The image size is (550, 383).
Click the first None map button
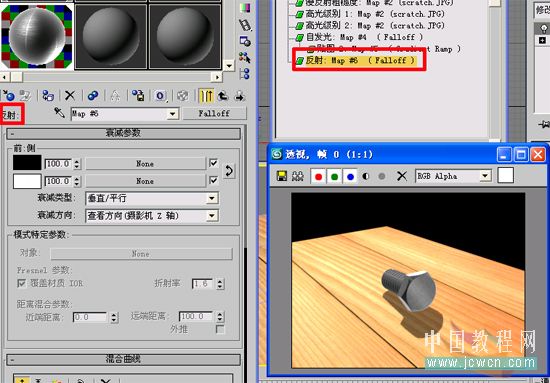coord(145,163)
